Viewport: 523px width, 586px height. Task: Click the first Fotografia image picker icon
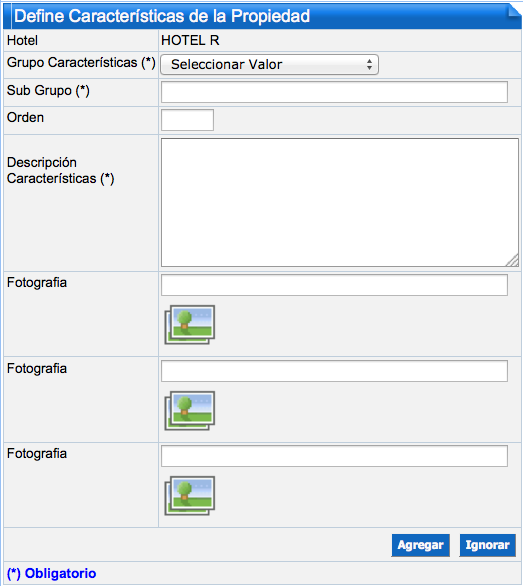[190, 324]
